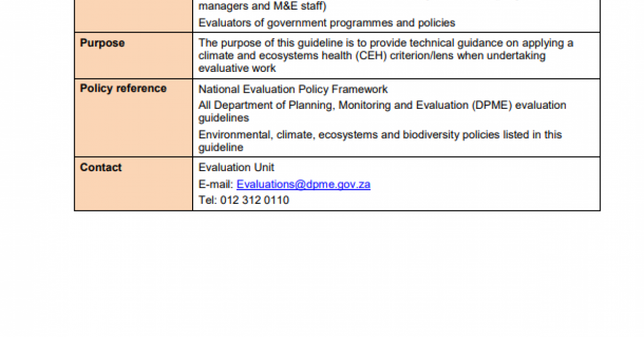Viewport: 644px width, 337px height.
Task: Click "Evaluators of government programmes and policies"
Action: (x=327, y=23)
